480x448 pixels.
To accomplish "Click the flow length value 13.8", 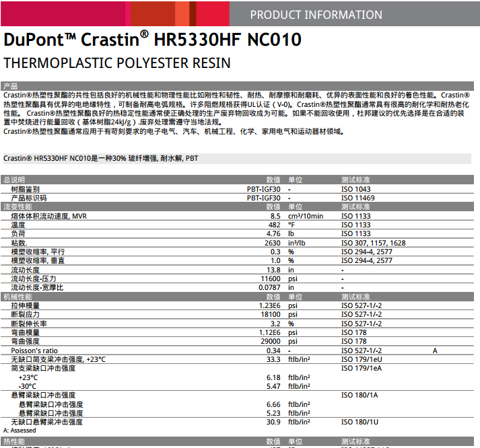I will 274,270.
